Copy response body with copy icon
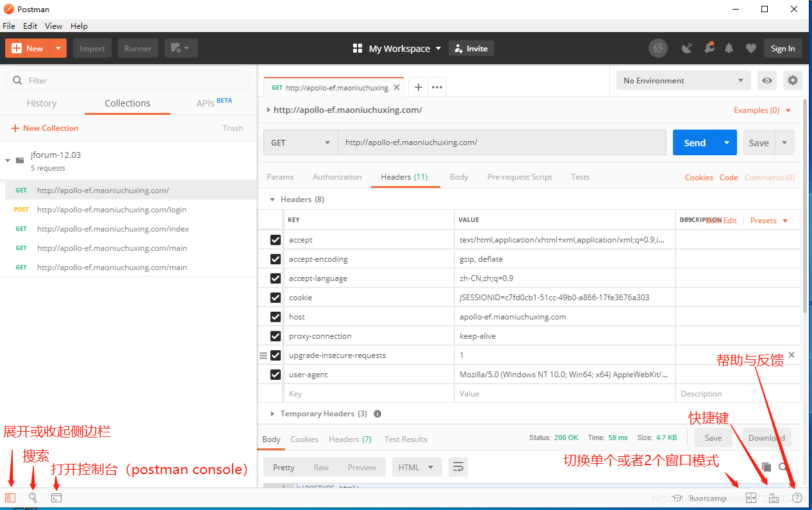The height and width of the screenshot is (510, 812). coord(766,467)
